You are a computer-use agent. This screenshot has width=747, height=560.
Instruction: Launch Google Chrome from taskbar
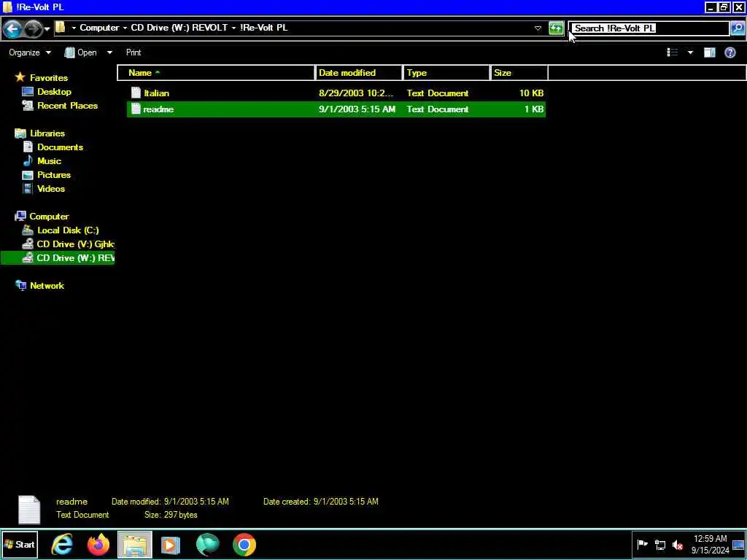pyautogui.click(x=244, y=545)
